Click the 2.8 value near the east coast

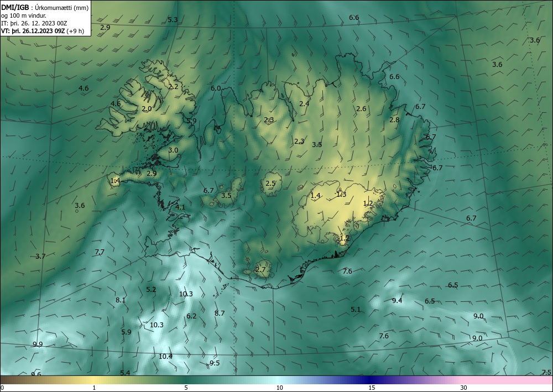pyautogui.click(x=394, y=119)
